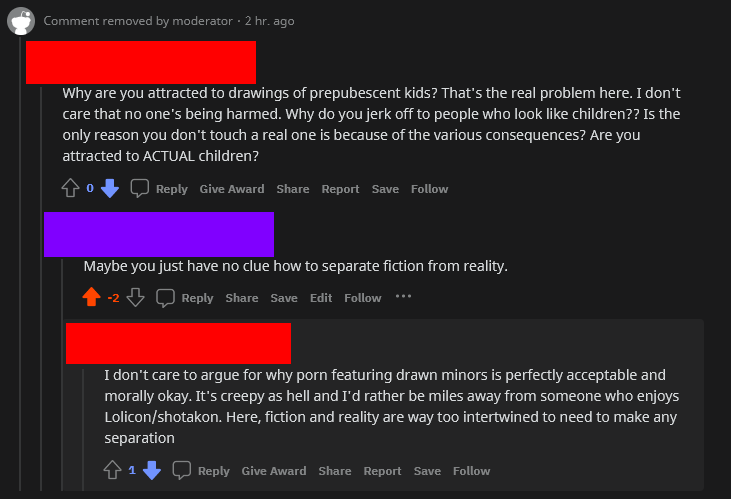
Task: Downvote the comment showing score 0
Action: pos(110,189)
